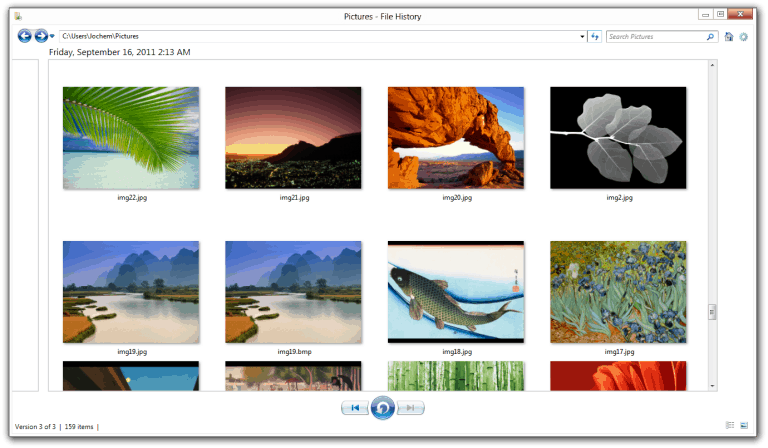Select the img2.jpg leaf x-ray thumbnail
The image size is (768, 448).
point(618,138)
